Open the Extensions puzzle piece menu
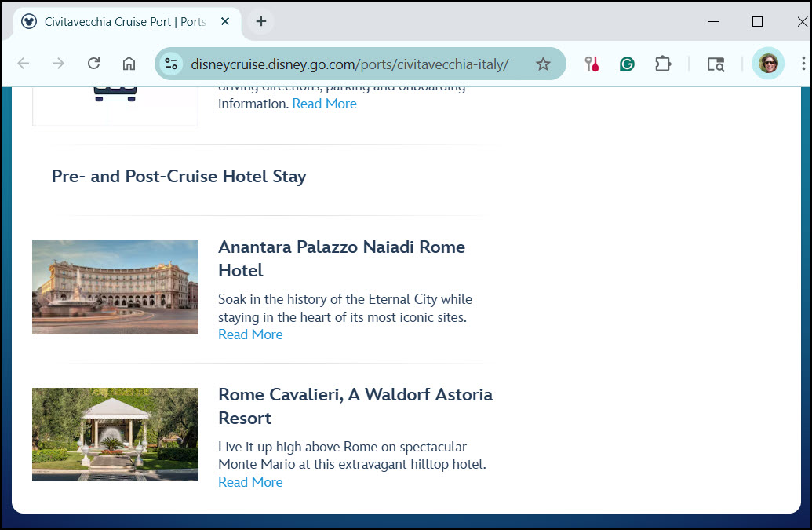 [663, 64]
